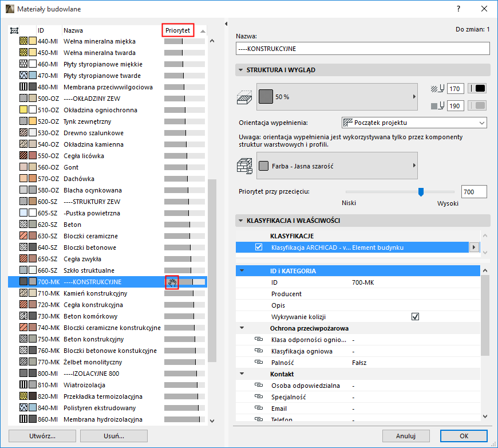Collapse Kontakt group

click(x=242, y=374)
